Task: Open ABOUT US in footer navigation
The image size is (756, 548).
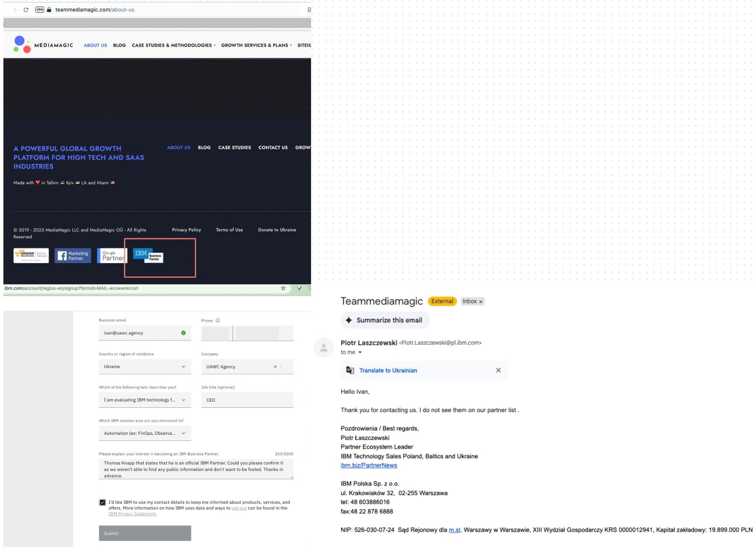Action: coord(179,147)
